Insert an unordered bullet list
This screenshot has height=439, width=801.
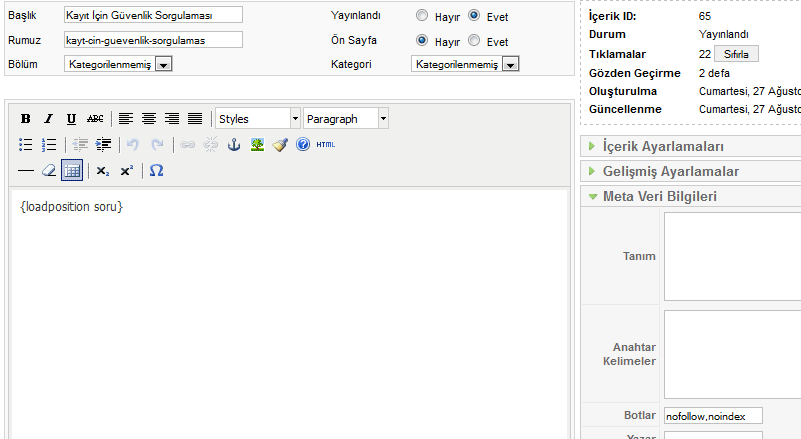click(x=26, y=145)
